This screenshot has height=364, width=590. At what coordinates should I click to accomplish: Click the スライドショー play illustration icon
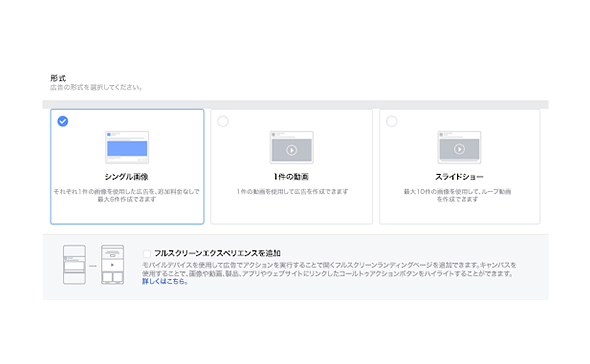coord(459,147)
